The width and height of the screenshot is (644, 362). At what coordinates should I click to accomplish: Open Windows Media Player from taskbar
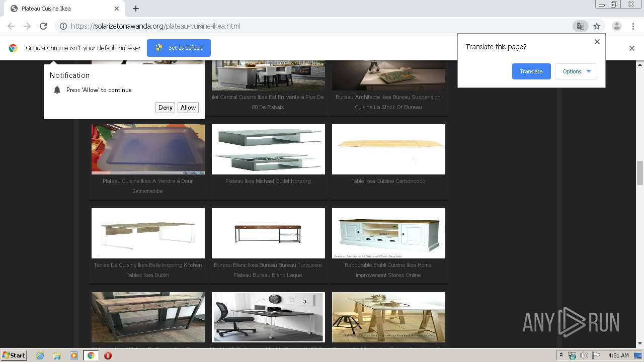coord(73,355)
